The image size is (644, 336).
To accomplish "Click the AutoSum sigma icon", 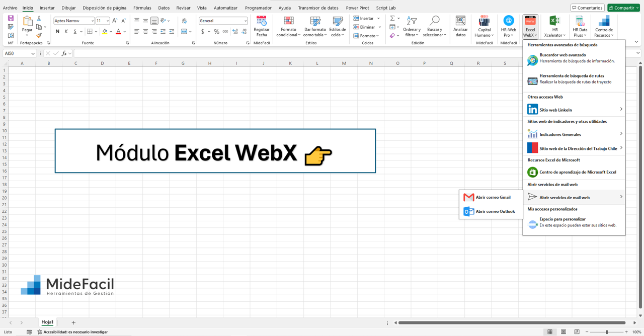I will click(392, 19).
